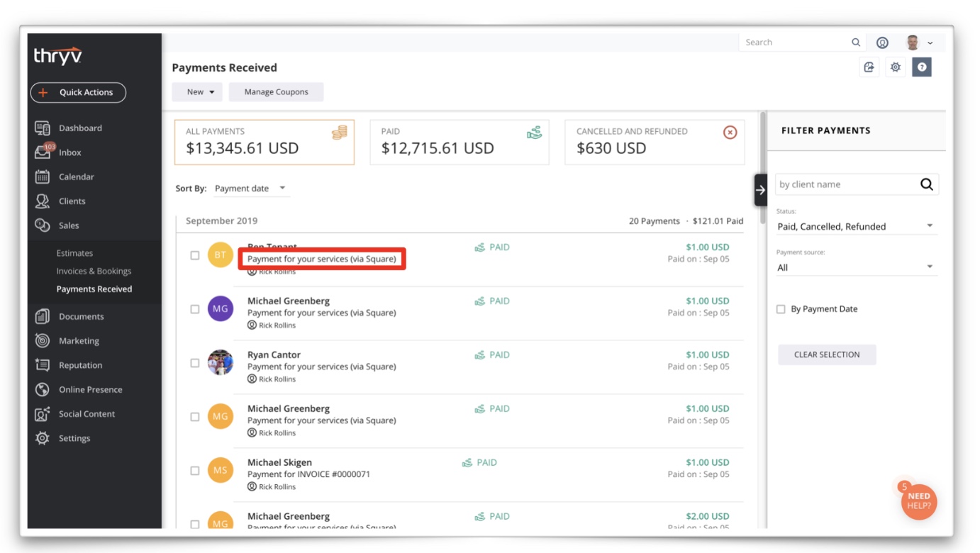Open the New dropdown button

197,91
